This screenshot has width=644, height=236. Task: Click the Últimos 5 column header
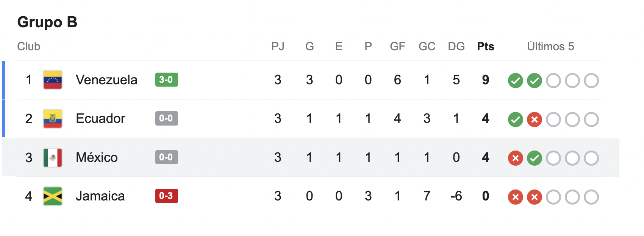[x=550, y=47]
